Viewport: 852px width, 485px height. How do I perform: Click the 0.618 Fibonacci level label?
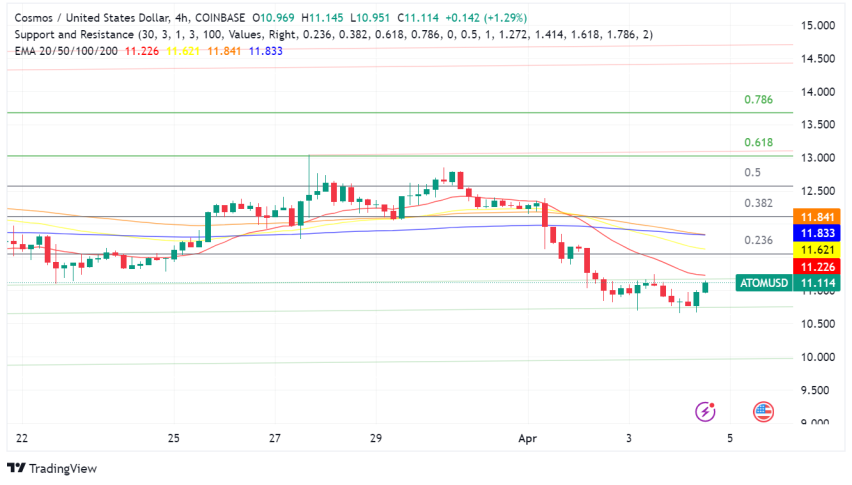pos(758,143)
